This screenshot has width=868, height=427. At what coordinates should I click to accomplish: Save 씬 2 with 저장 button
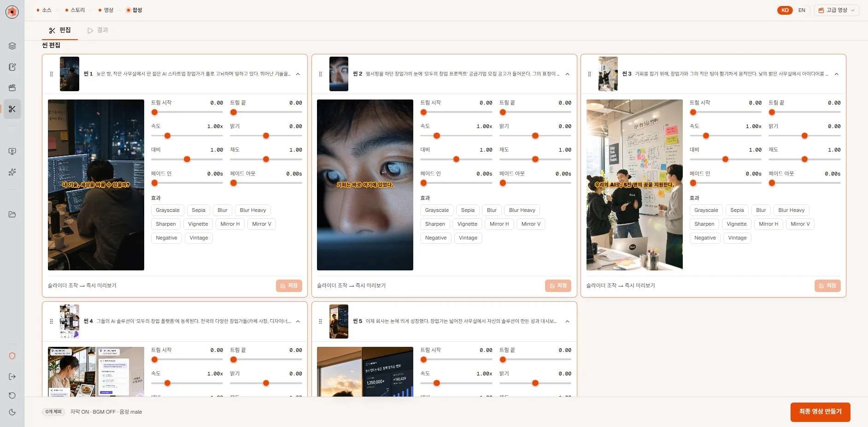(x=558, y=286)
